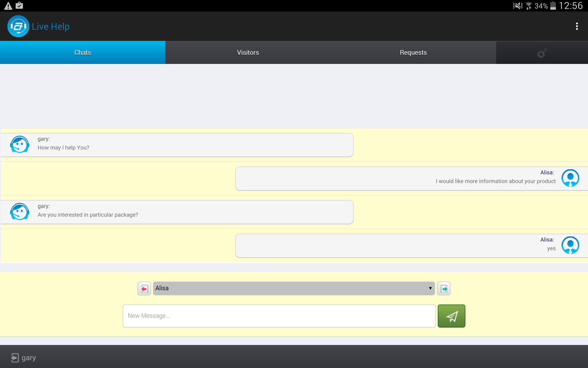
Task: Tap the 12:56 clock in status bar
Action: [x=571, y=6]
